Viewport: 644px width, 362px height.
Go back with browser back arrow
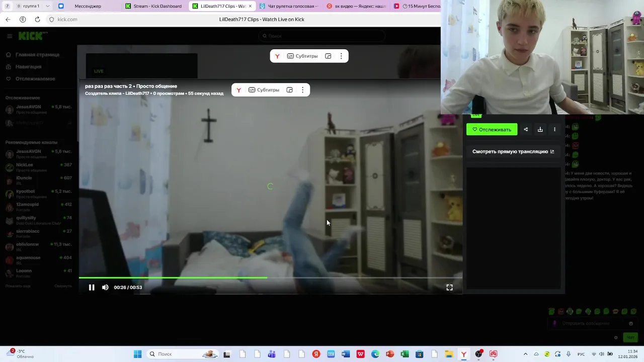[x=8, y=20]
